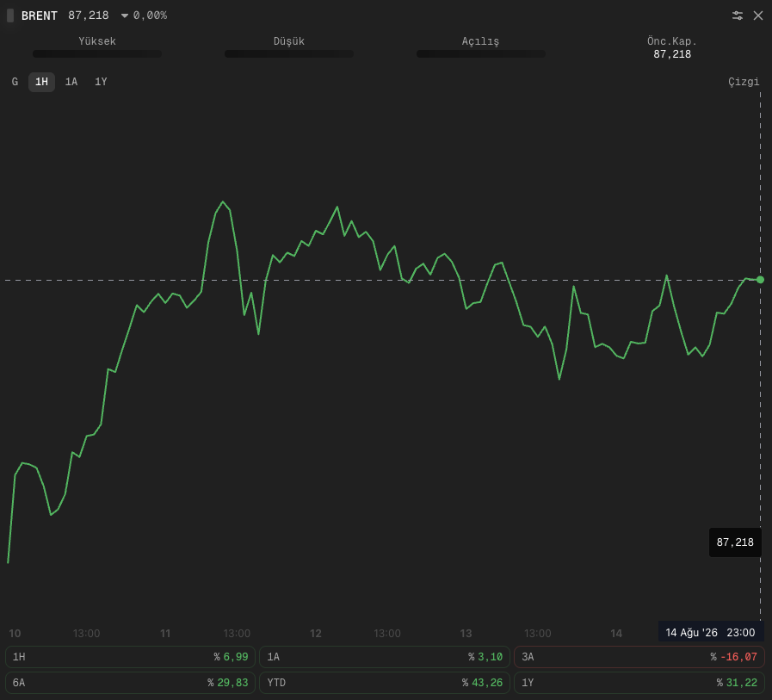Open the chart settings sliders icon
Screen dimensions: 772x700
coord(737,15)
